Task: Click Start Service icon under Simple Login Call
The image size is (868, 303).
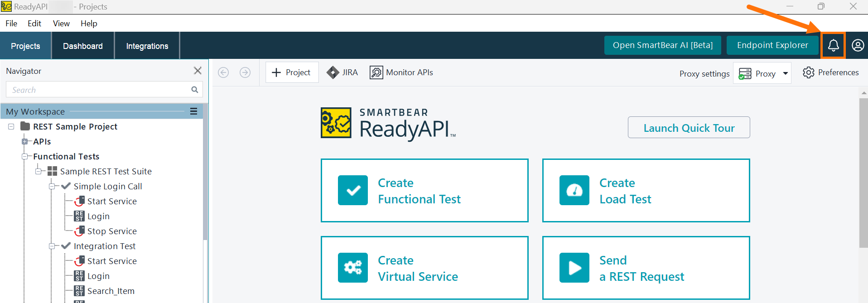Action: tap(79, 201)
